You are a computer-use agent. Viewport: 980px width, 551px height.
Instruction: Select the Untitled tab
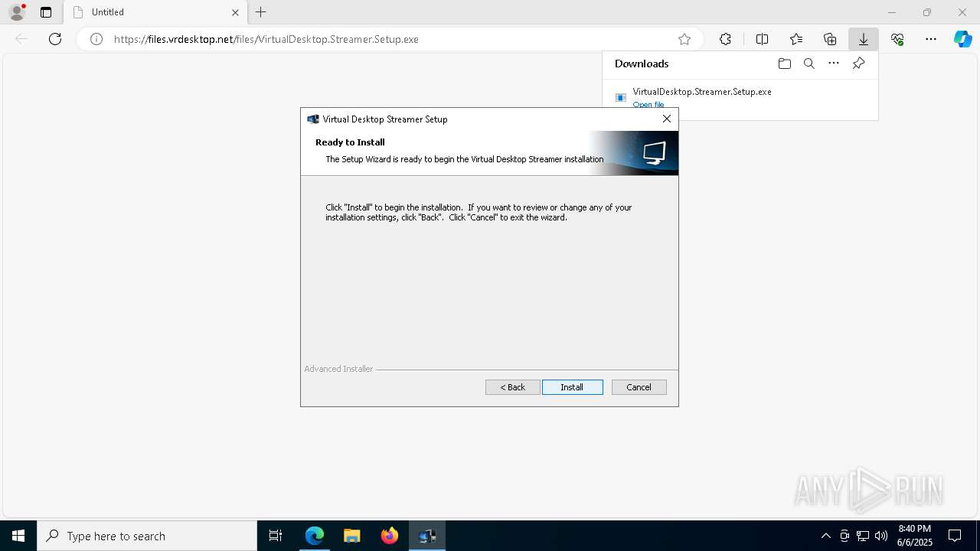coord(155,12)
